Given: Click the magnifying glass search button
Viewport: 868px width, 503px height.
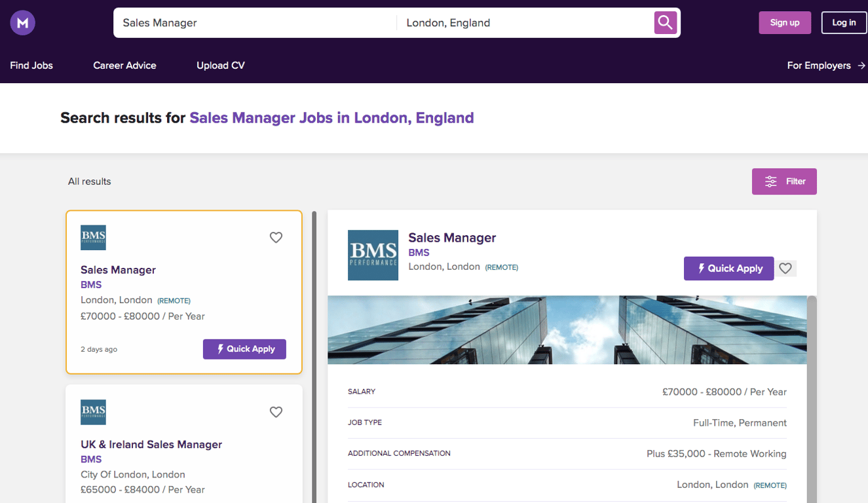Looking at the screenshot, I should click(665, 23).
